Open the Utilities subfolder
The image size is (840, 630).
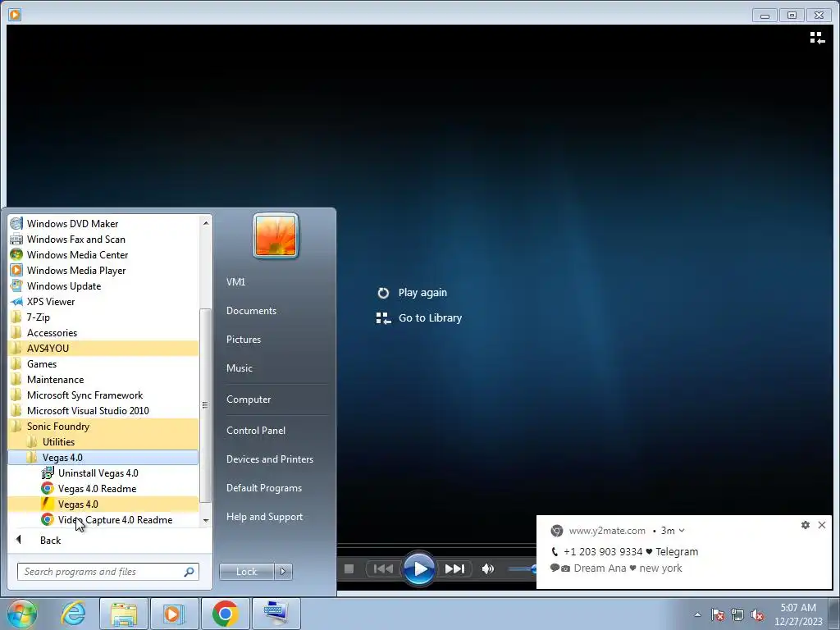point(103,441)
